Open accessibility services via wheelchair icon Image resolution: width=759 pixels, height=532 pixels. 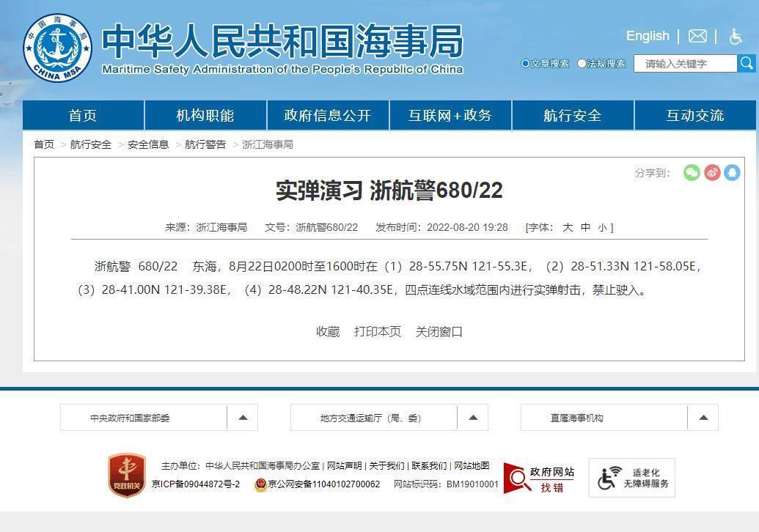[x=735, y=36]
